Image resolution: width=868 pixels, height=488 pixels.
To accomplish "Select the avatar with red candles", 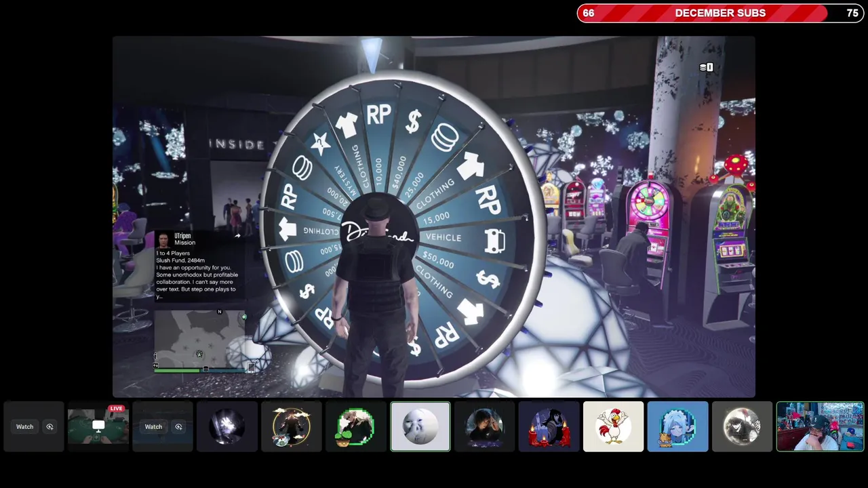I will tap(549, 426).
